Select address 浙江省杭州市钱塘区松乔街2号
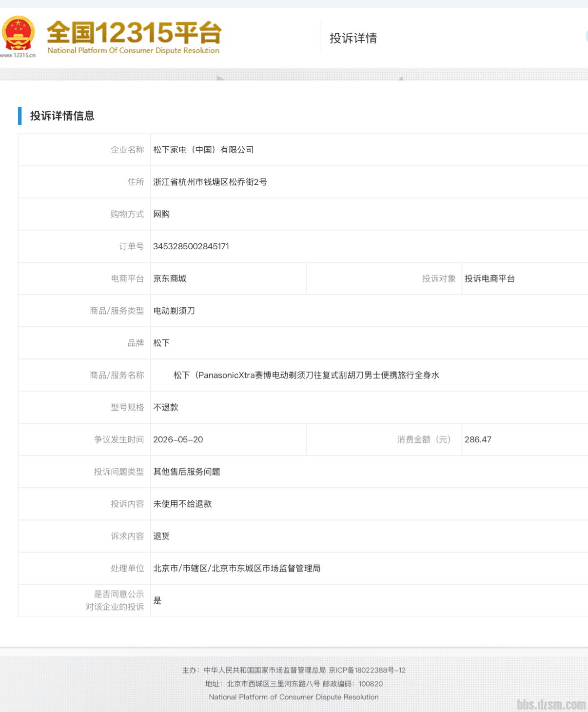The width and height of the screenshot is (588, 712). click(210, 182)
